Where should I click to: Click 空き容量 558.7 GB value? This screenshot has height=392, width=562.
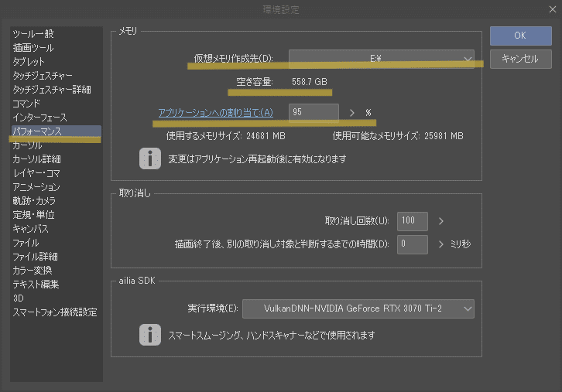pyautogui.click(x=310, y=82)
